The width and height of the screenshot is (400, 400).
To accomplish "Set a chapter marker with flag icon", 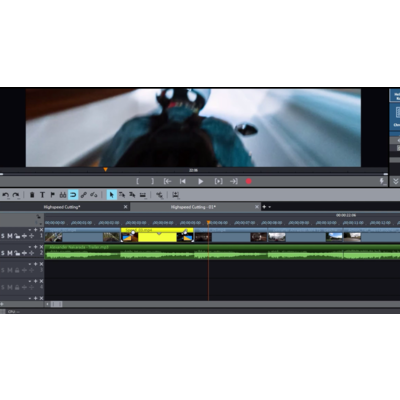I will click(x=52, y=195).
